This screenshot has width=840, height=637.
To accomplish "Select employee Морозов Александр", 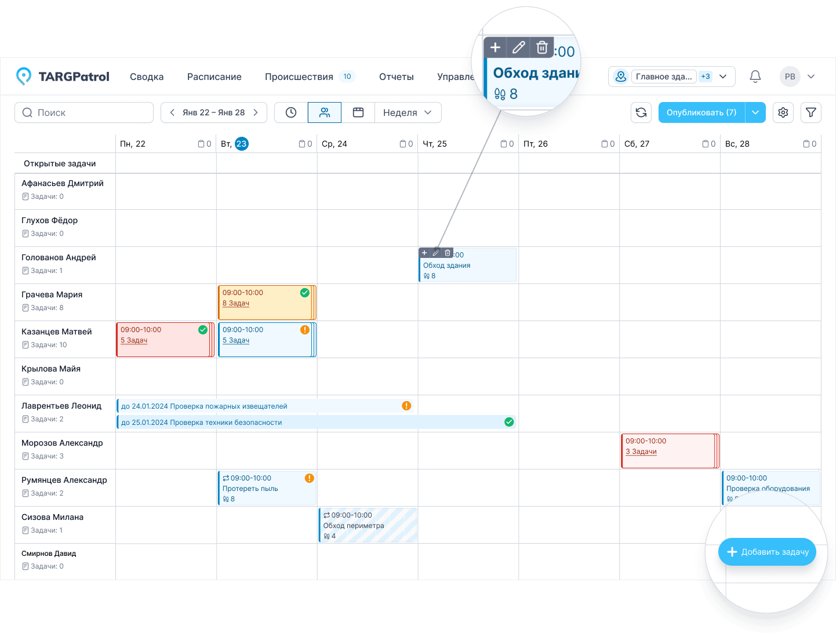I will [62, 443].
